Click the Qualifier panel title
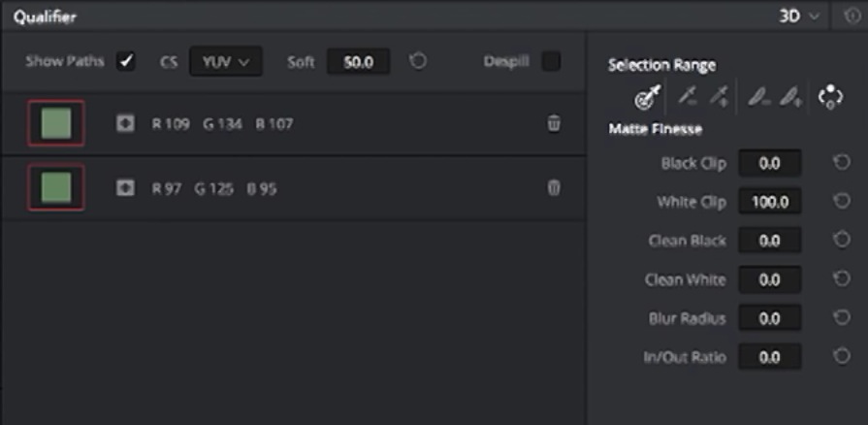Viewport: 868px width, 425px height. click(x=45, y=17)
